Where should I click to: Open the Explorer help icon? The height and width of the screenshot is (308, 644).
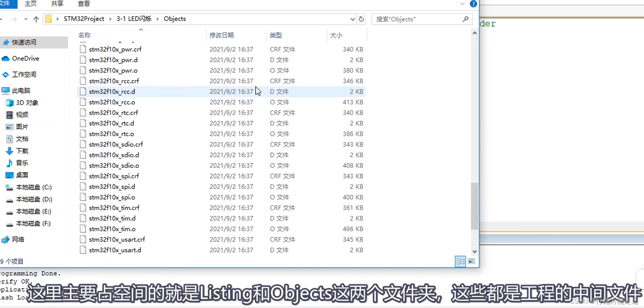click(473, 4)
